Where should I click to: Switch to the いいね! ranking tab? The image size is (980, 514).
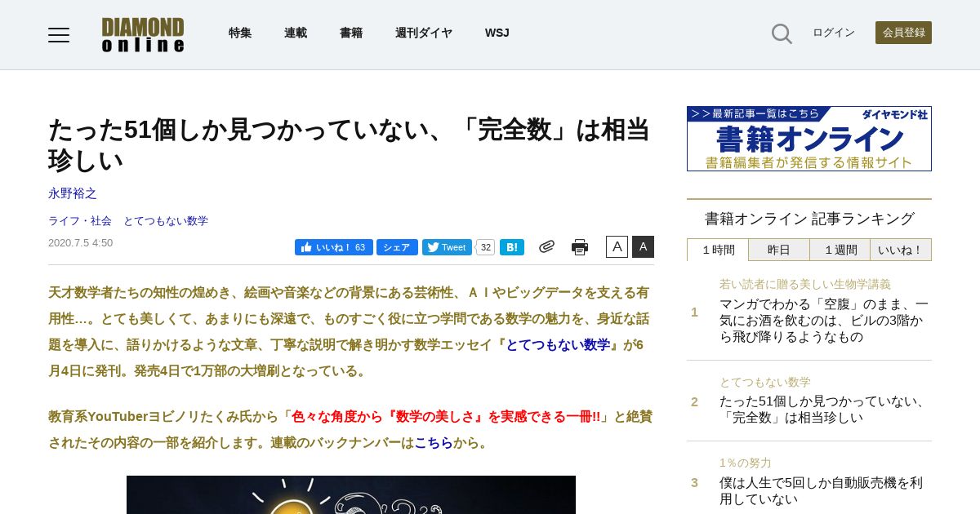coord(901,250)
